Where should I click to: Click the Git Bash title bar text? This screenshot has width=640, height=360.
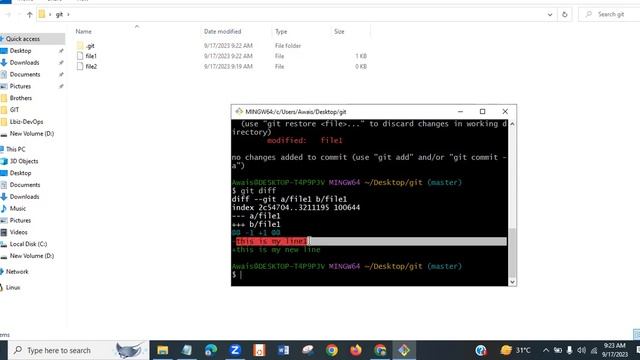click(296, 111)
